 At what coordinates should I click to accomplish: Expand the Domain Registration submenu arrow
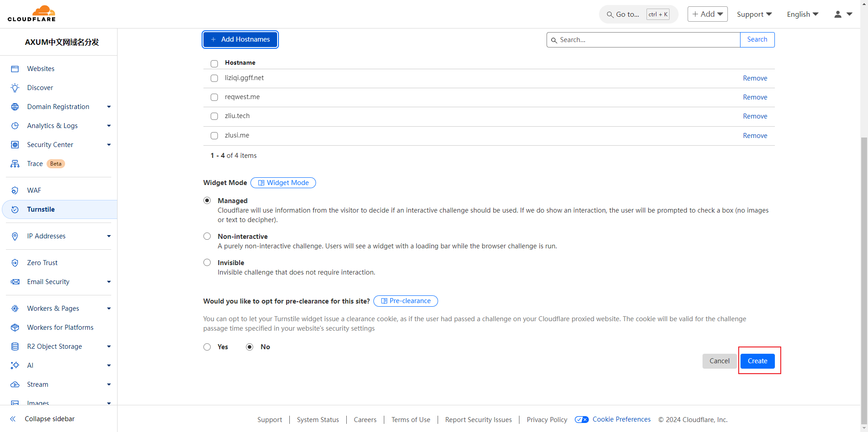(109, 107)
